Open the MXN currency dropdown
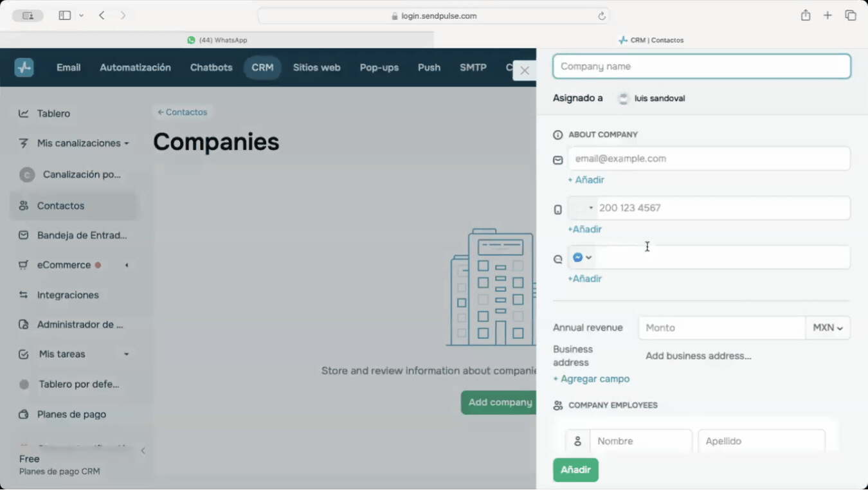The height and width of the screenshot is (490, 868). tap(827, 328)
